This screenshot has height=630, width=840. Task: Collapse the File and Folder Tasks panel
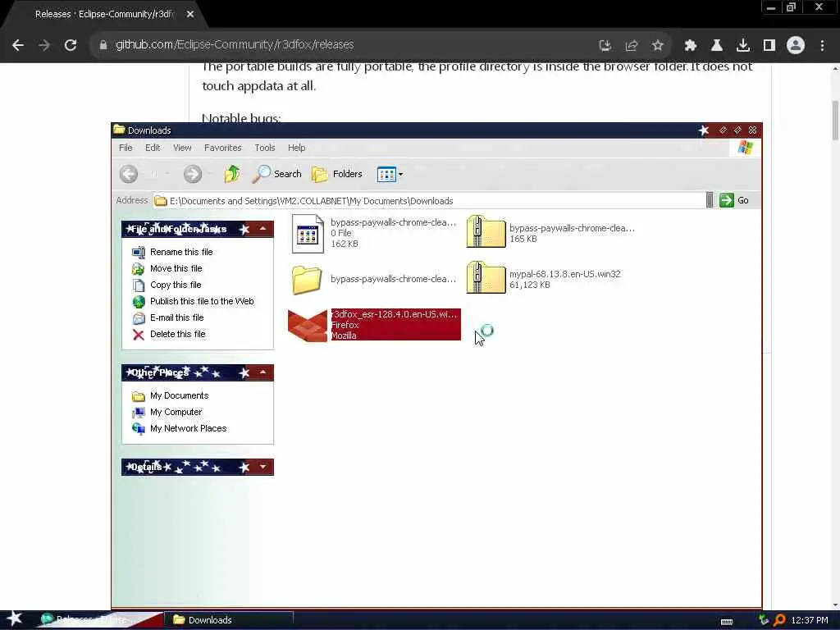click(x=262, y=229)
